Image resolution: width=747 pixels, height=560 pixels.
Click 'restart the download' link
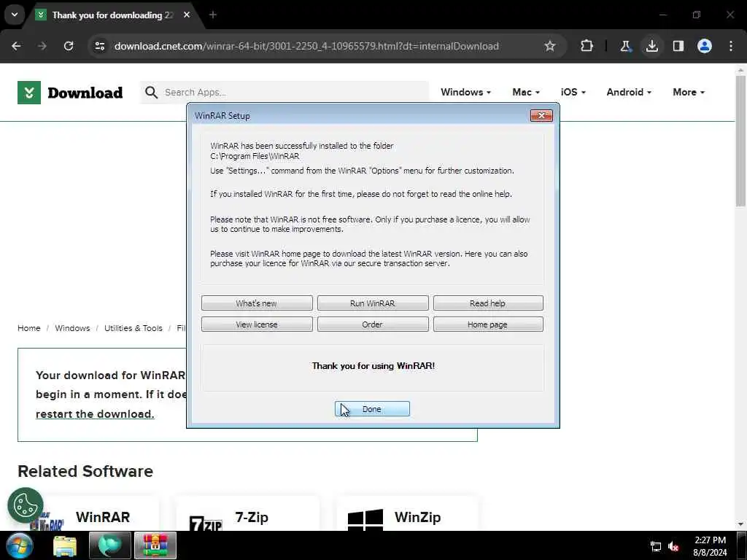[95, 414]
